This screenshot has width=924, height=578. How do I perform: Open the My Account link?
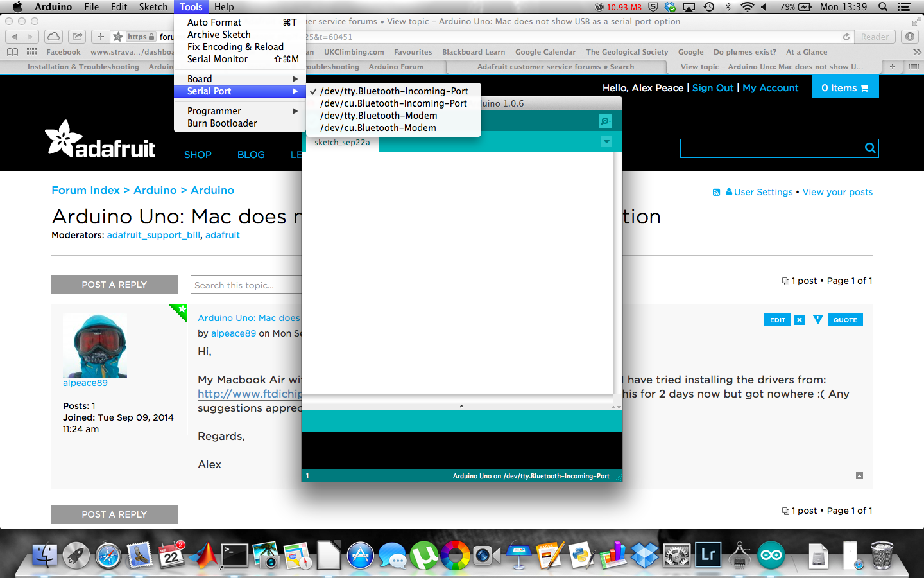(771, 88)
